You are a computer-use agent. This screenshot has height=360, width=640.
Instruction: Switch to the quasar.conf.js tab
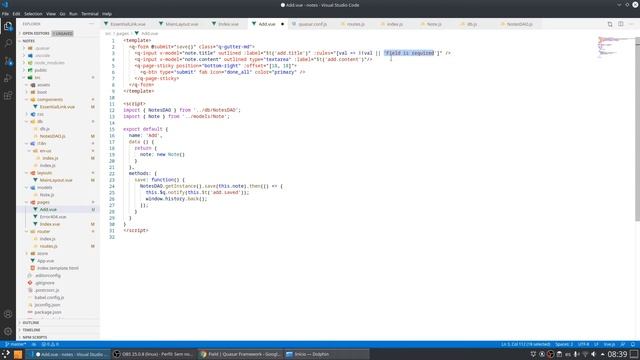tap(312, 24)
